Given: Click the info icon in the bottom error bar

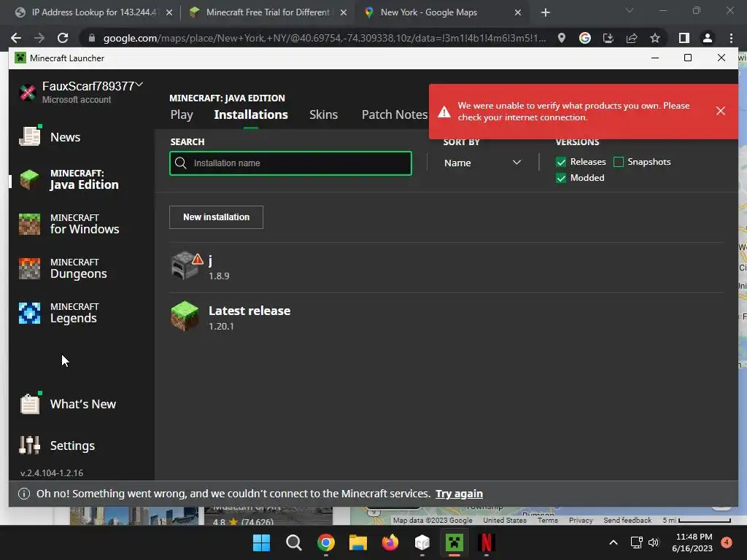Looking at the screenshot, I should click(x=24, y=494).
